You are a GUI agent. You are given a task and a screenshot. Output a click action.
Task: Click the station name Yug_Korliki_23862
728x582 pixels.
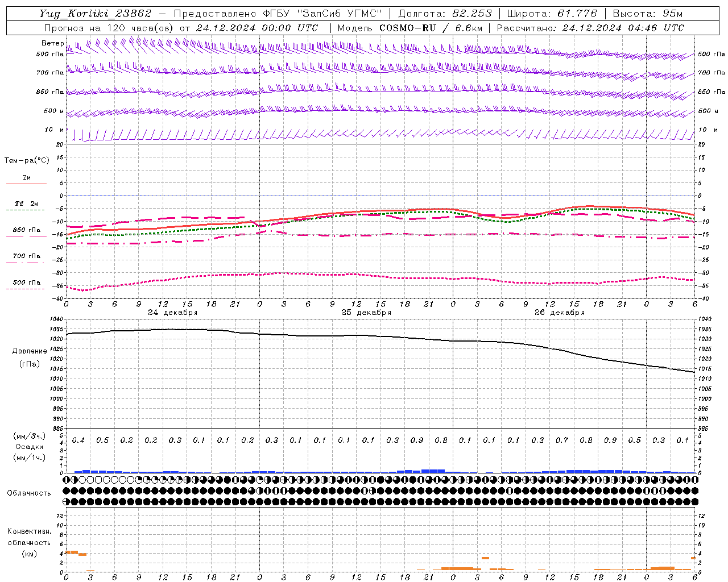[96, 14]
